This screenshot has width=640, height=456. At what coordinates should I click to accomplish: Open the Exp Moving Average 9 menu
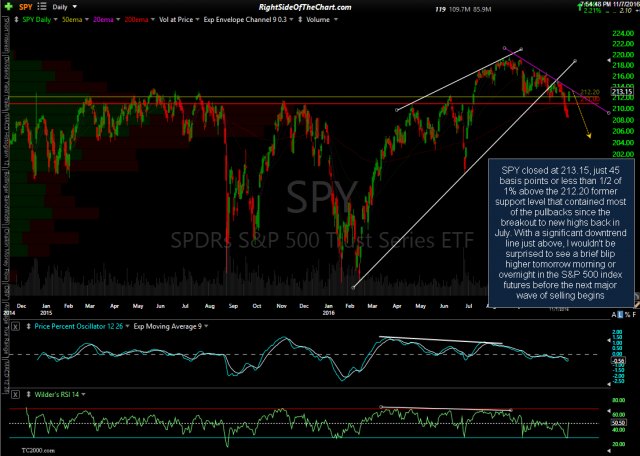(206, 327)
